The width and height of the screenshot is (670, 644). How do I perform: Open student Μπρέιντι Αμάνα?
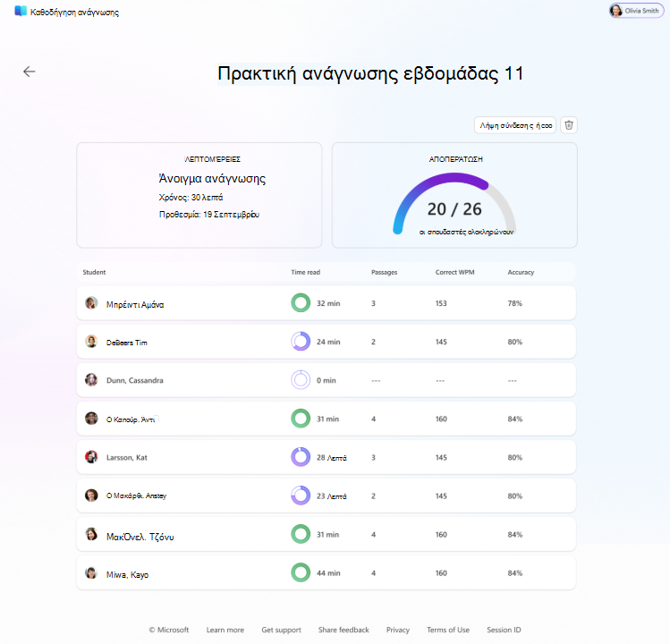[135, 304]
